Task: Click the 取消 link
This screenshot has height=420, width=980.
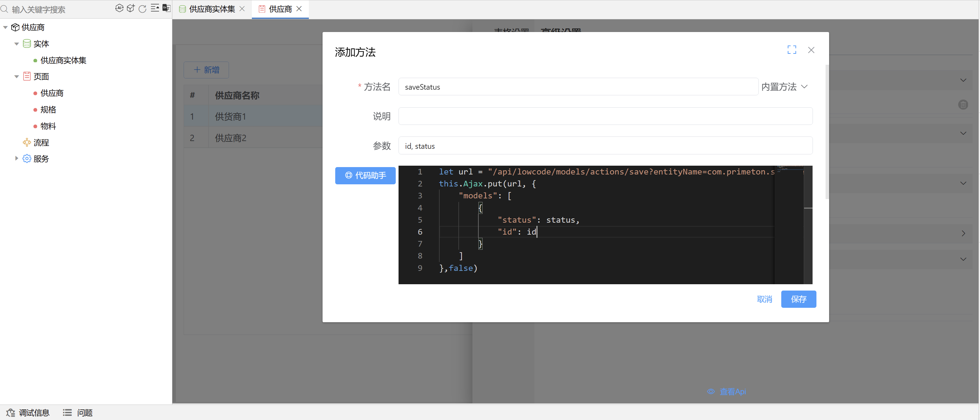Action: tap(764, 299)
